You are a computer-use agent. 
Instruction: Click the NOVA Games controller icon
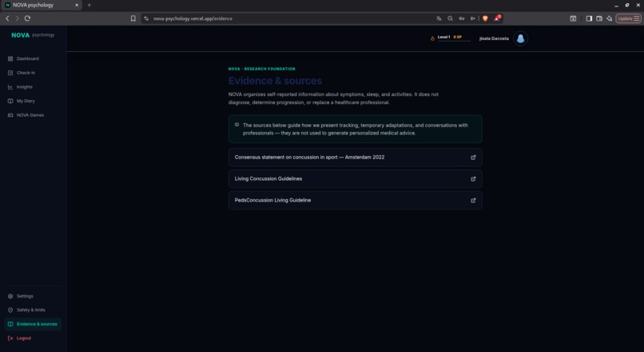pyautogui.click(x=10, y=115)
